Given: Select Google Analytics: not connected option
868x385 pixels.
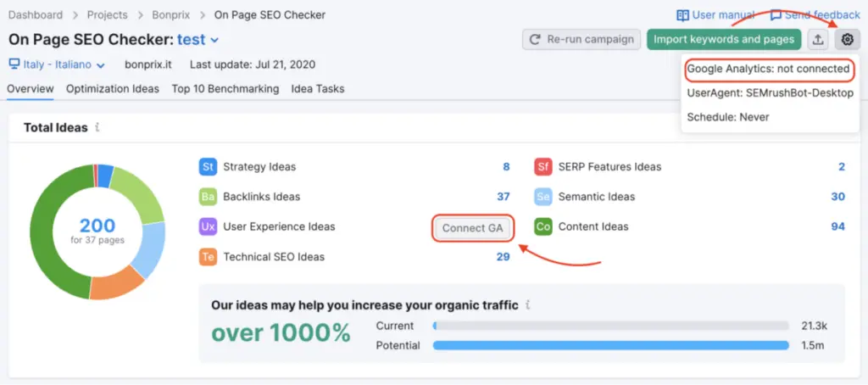Looking at the screenshot, I should 768,68.
